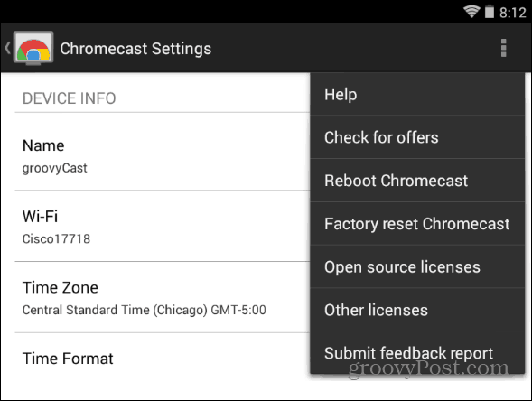Open the three-dot overflow menu
532x401 pixels.
point(503,48)
